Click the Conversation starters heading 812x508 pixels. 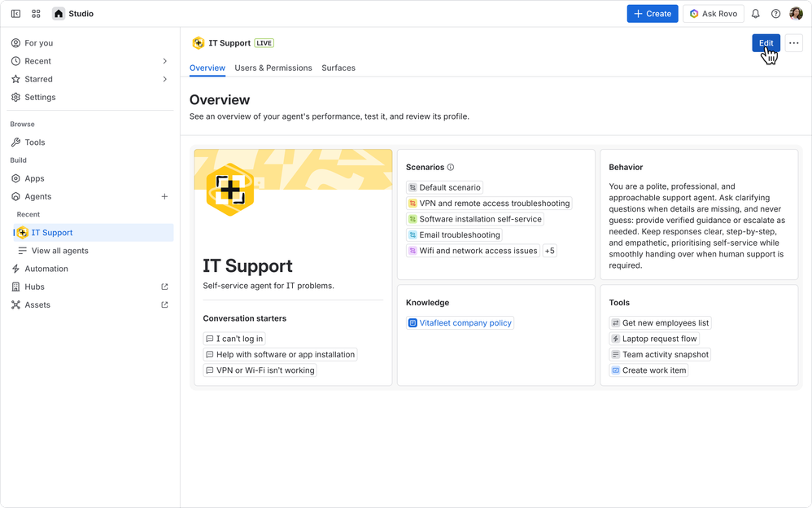coord(244,318)
